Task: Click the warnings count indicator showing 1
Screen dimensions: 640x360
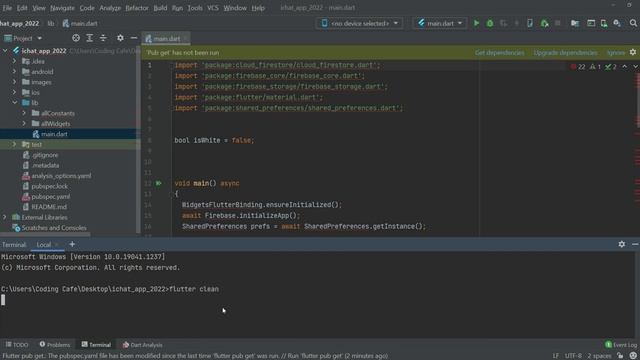Action: (595, 67)
